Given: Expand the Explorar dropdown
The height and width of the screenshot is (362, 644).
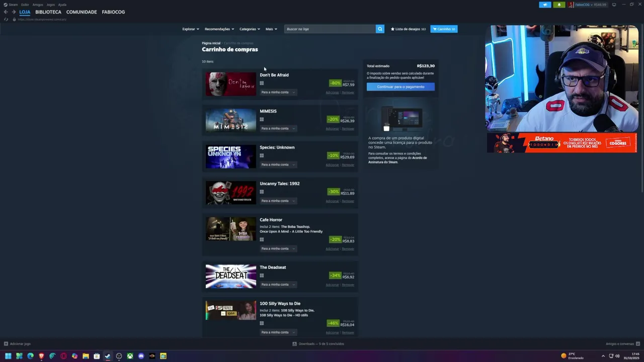Looking at the screenshot, I should [x=191, y=29].
